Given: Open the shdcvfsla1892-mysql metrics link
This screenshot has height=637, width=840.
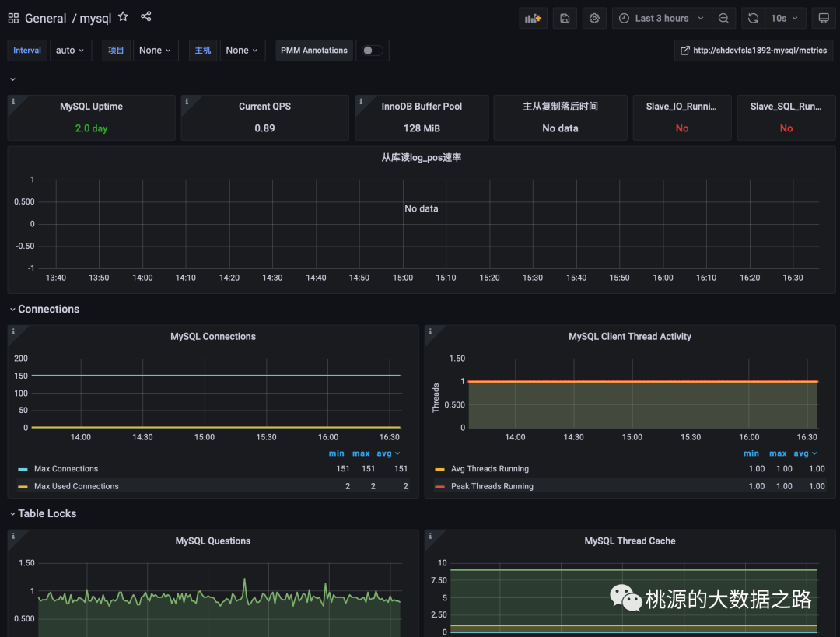Looking at the screenshot, I should [x=754, y=51].
